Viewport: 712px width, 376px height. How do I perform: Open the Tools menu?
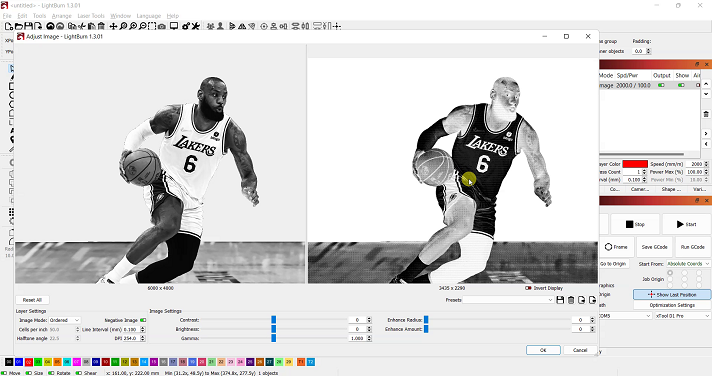(x=40, y=16)
